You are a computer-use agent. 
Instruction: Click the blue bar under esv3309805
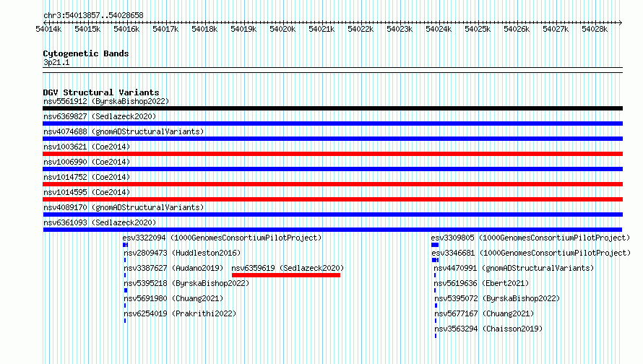pyautogui.click(x=435, y=245)
